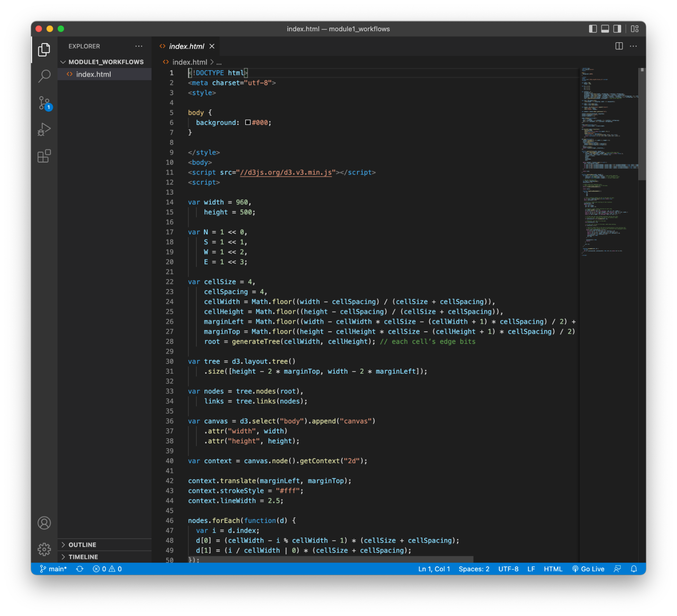Screen dimensions: 677x616
Task: Open the Manage gear icon
Action: pos(44,549)
